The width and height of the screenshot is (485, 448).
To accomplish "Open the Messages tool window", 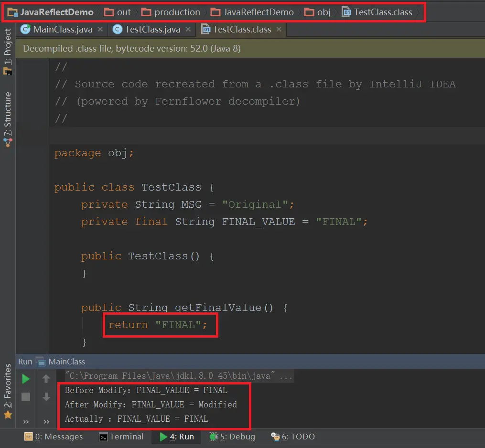I will pyautogui.click(x=54, y=437).
